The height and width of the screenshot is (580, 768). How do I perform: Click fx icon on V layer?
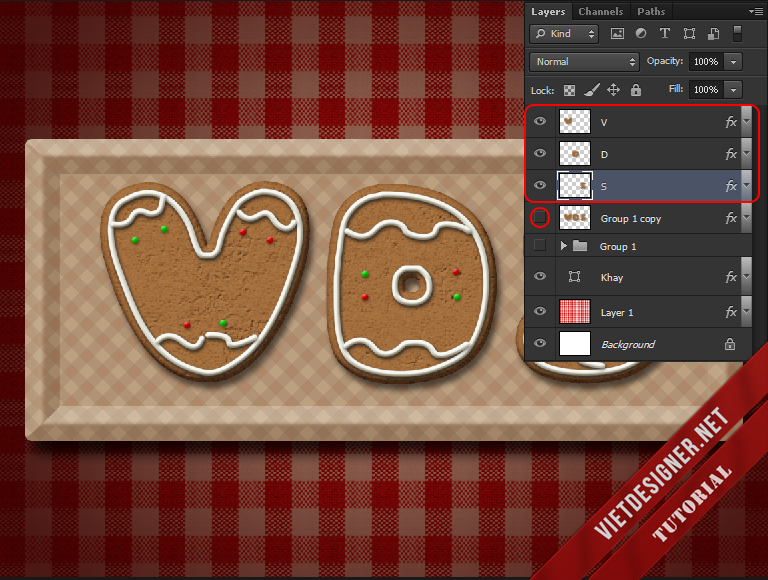pos(731,122)
